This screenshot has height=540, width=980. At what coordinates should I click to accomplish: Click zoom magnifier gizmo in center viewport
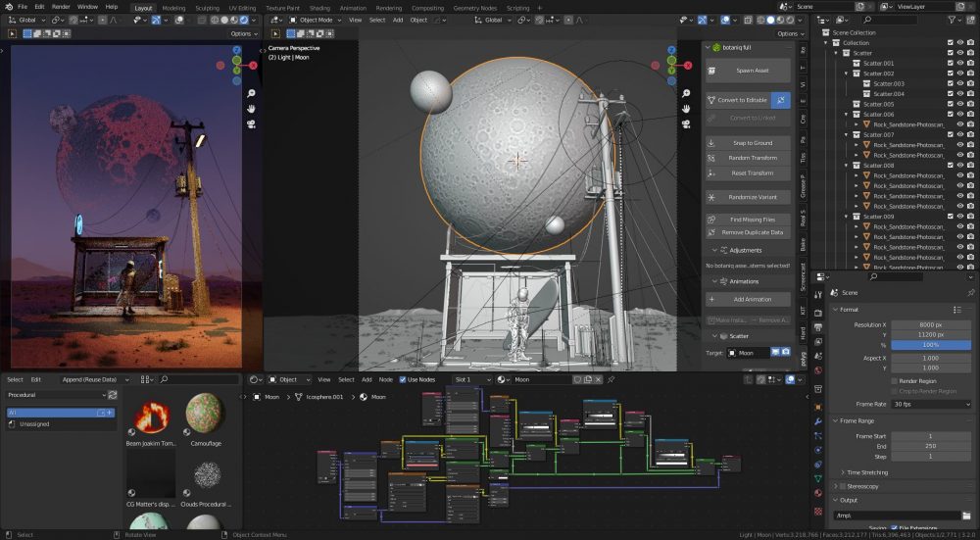coord(686,94)
